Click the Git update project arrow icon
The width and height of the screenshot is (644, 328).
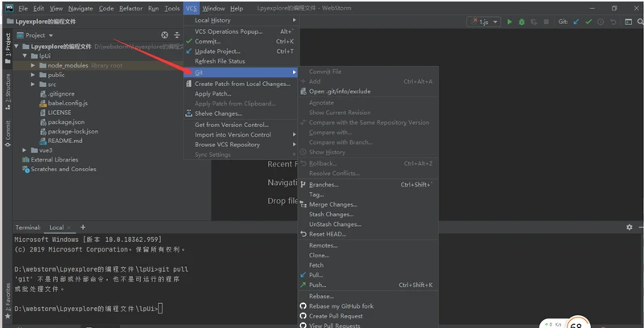576,23
